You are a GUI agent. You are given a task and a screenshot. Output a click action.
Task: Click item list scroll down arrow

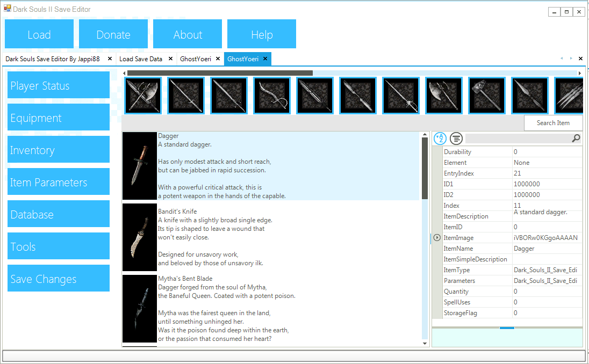coord(425,344)
